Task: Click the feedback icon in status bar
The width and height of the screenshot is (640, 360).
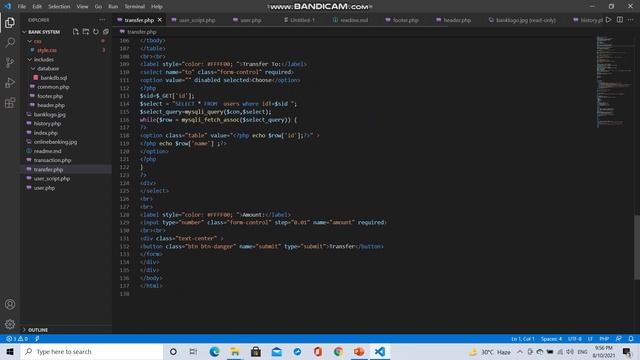Action: click(619, 339)
